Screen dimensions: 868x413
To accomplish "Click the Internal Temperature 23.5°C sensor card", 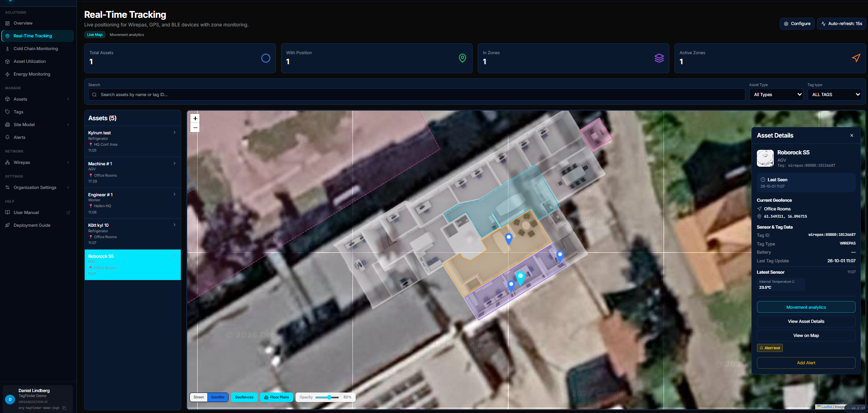I will [x=781, y=285].
